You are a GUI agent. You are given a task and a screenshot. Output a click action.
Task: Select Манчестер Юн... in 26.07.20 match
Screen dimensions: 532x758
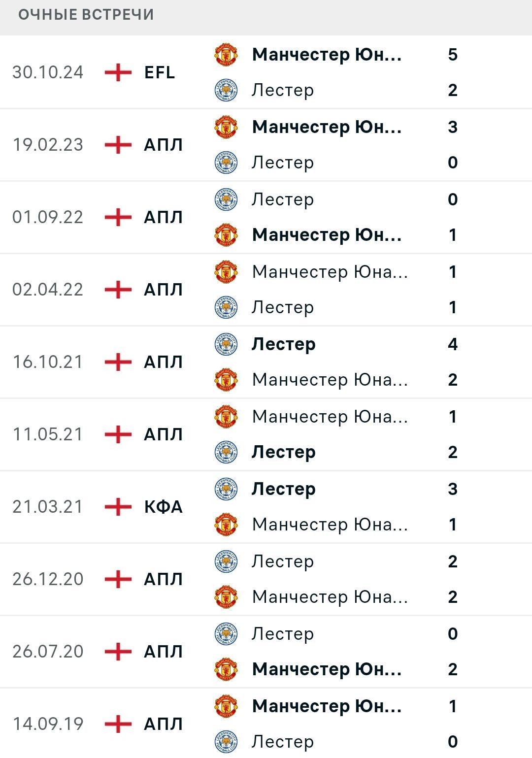point(327,669)
